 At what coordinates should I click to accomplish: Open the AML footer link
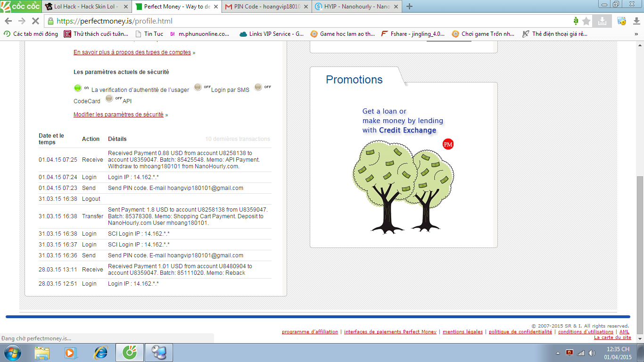pos(624,332)
